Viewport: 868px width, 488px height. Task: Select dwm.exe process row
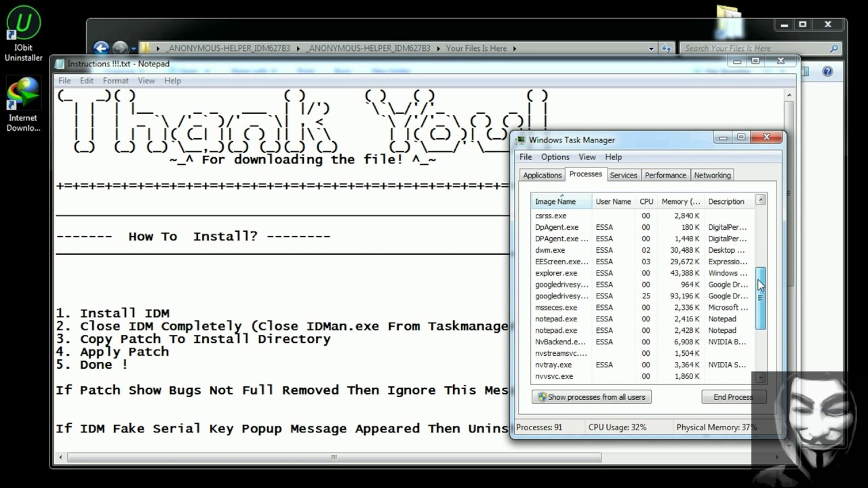[x=642, y=250]
